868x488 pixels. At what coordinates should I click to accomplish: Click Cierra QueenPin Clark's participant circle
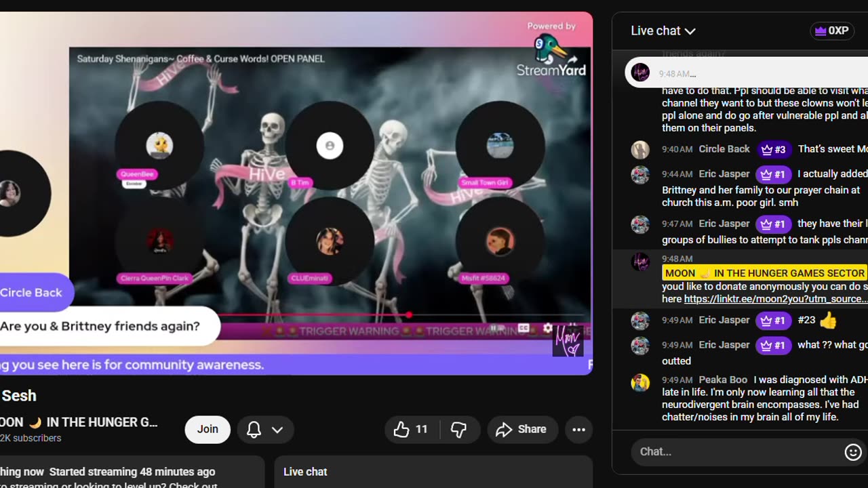(159, 241)
